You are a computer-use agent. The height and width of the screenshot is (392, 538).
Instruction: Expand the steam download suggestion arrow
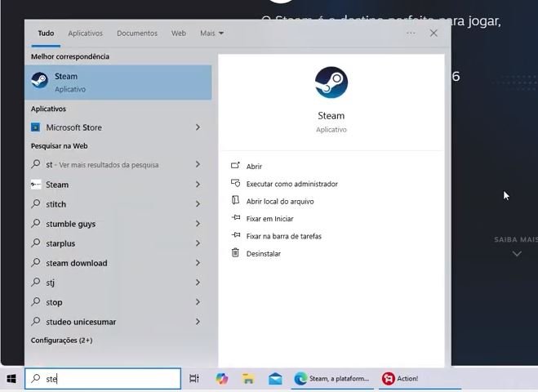click(x=198, y=263)
